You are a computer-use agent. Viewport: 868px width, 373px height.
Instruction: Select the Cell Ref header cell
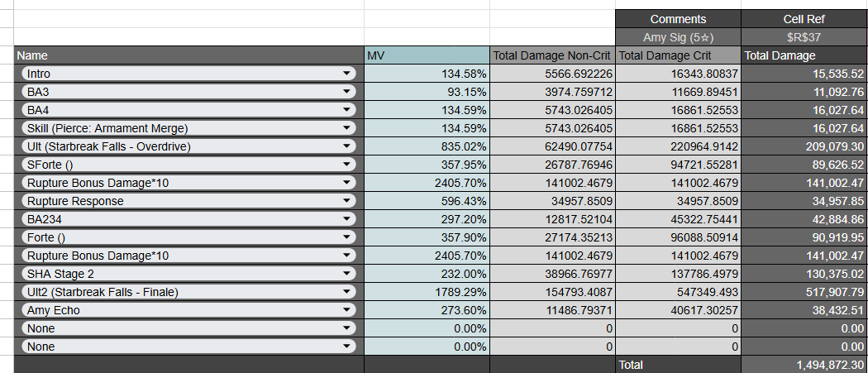[804, 19]
